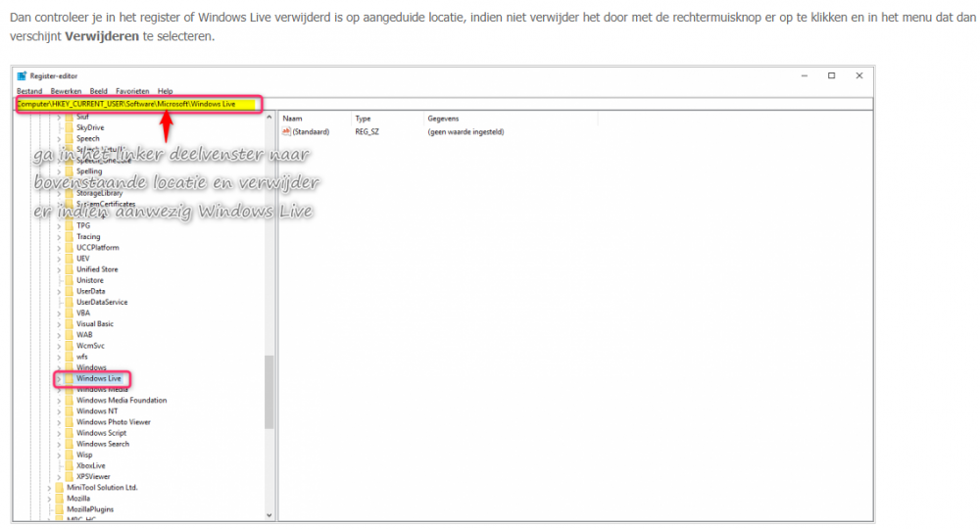Select the Mozilla key label
The height and width of the screenshot is (529, 980).
(x=78, y=499)
